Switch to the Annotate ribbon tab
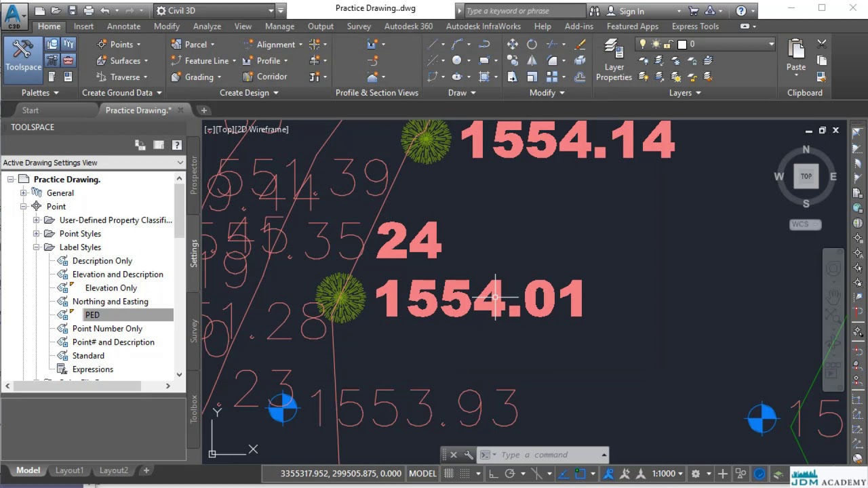The image size is (868, 488). pos(123,26)
